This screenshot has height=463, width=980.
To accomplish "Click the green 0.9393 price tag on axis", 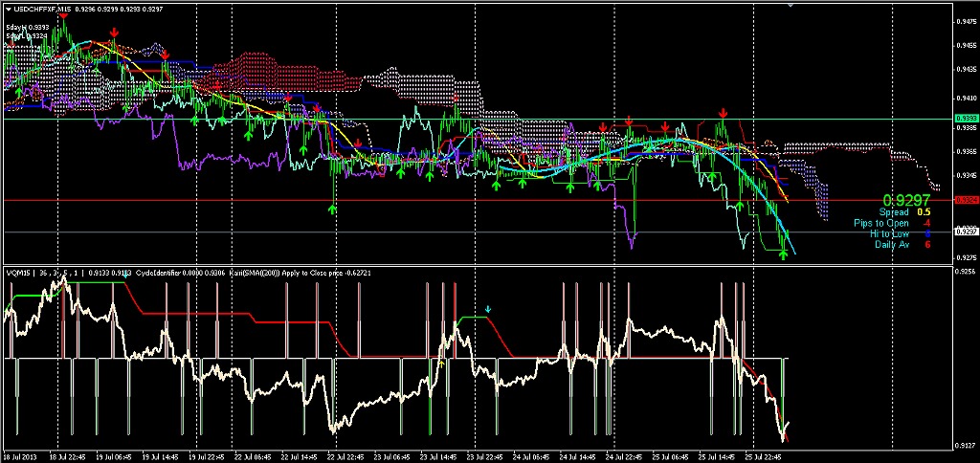I will click(x=966, y=119).
